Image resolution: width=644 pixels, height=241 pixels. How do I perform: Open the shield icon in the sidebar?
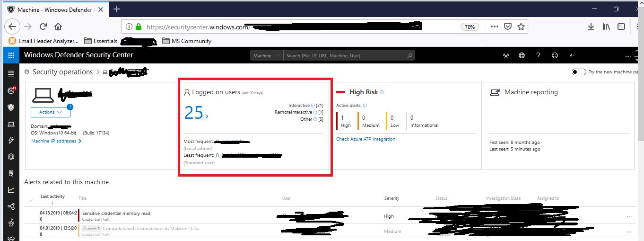[x=11, y=107]
